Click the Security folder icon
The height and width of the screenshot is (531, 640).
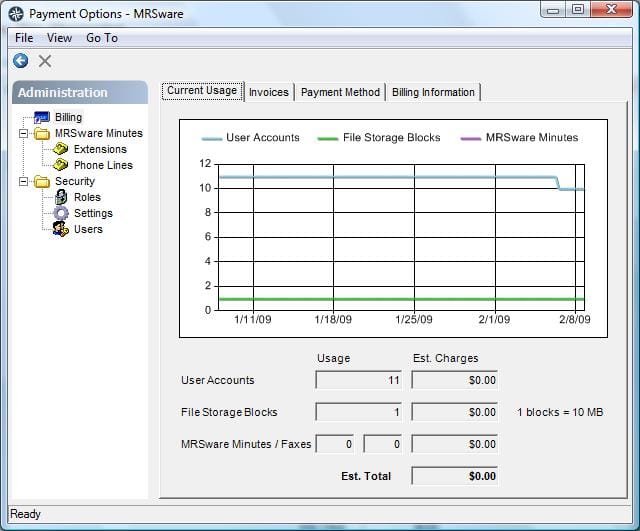(x=42, y=181)
